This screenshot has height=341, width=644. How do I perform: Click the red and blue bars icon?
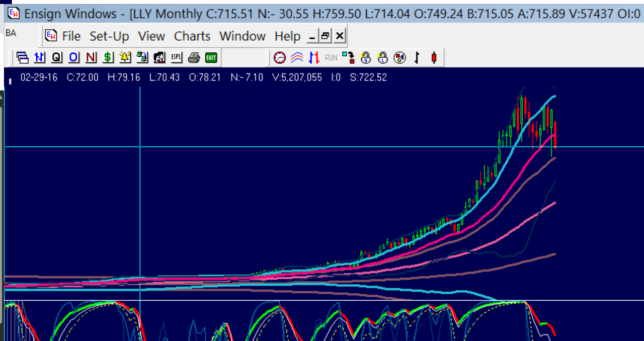(x=314, y=58)
